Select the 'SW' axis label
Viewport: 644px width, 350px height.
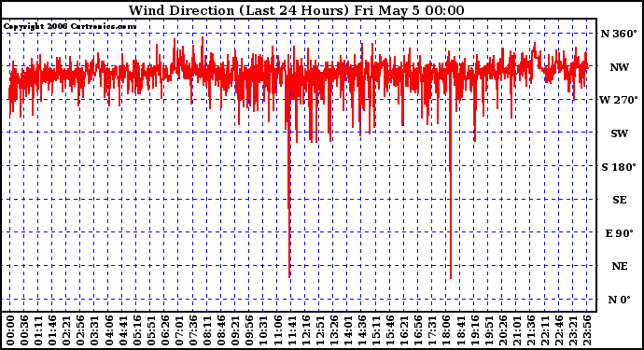coord(619,133)
